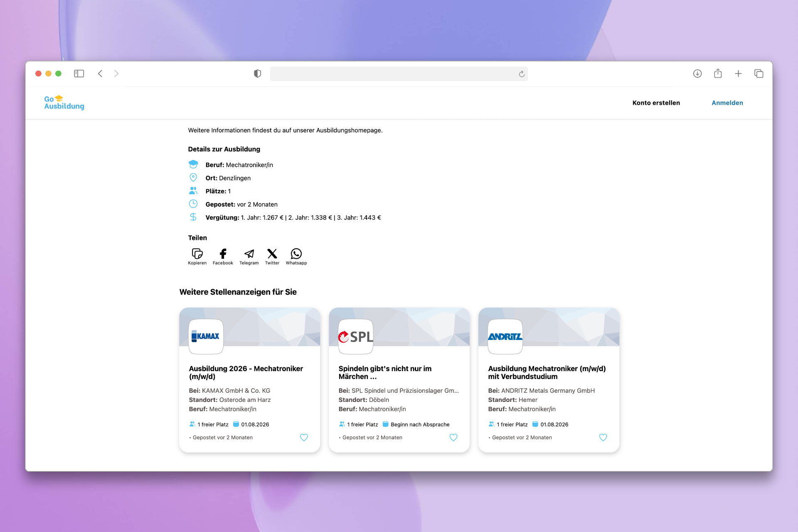Image resolution: width=798 pixels, height=532 pixels.
Task: Toggle heart on SPL Spindel listing
Action: click(453, 437)
